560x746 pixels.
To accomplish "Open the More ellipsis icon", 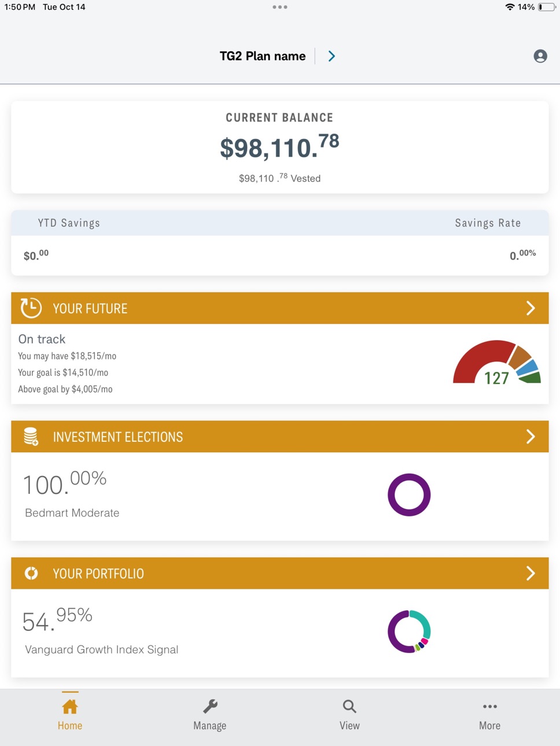I will coord(490,706).
